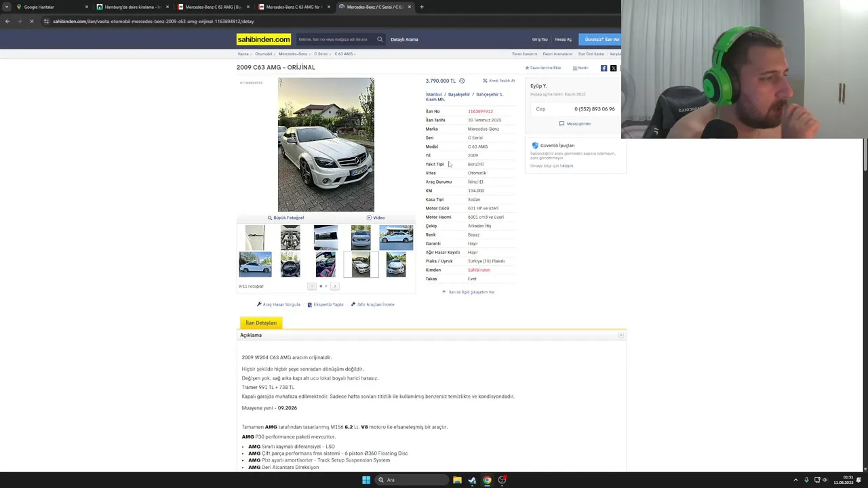Select side view thumbnail in top row

(396, 238)
